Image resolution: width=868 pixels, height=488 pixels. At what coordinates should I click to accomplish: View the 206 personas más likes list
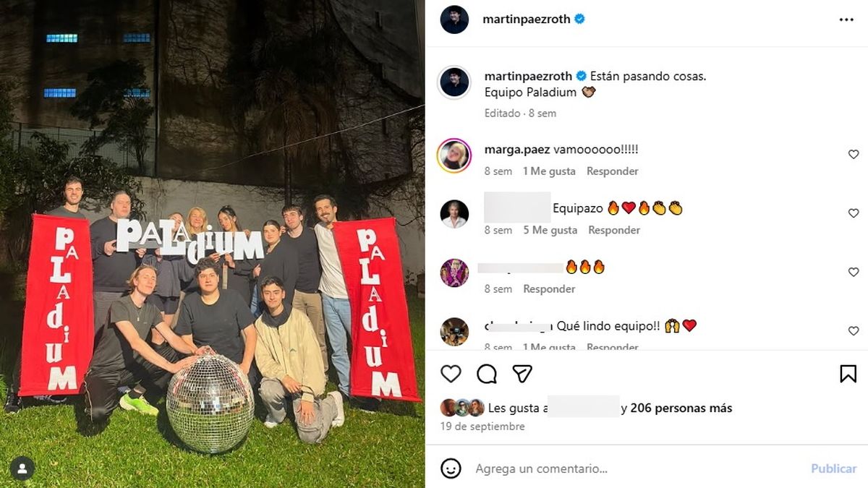(x=681, y=408)
